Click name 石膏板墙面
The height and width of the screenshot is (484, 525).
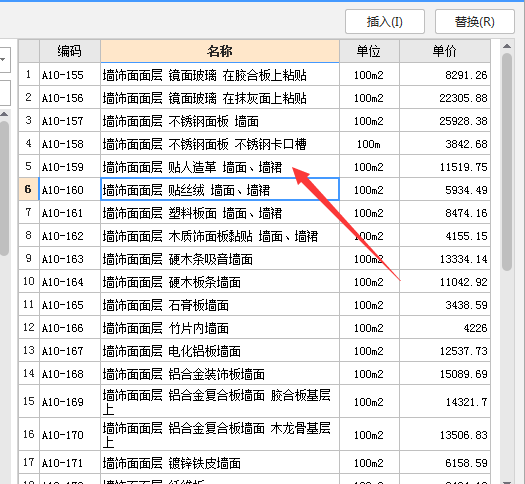[220, 305]
